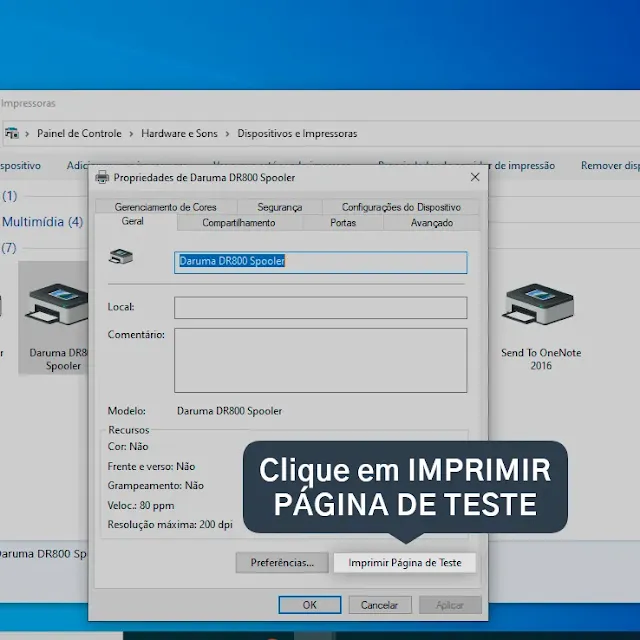Click Imprimir Página de Teste button
640x640 pixels.
[404, 562]
